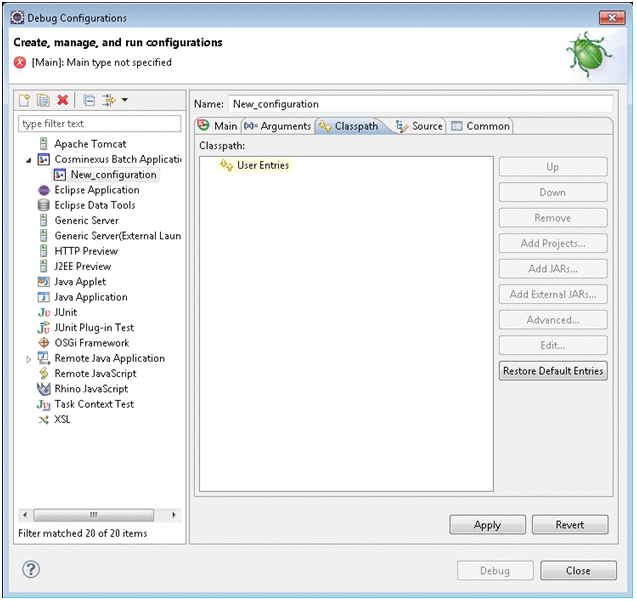The width and height of the screenshot is (637, 601).
Task: Delete selected configuration with red X icon
Action: pos(63,100)
